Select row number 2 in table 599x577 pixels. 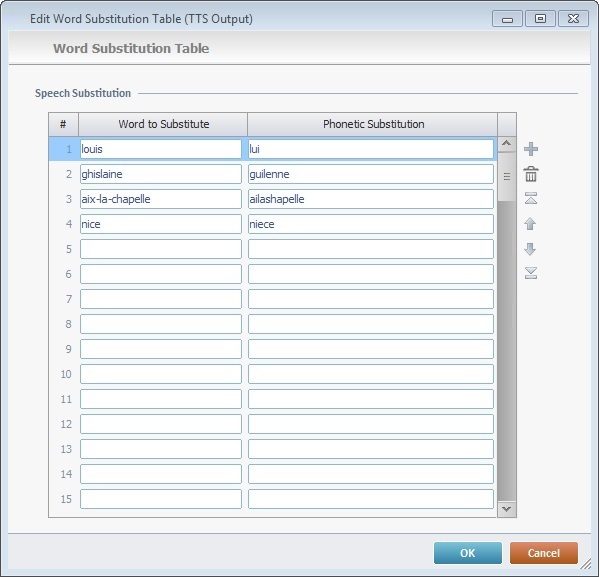click(68, 174)
